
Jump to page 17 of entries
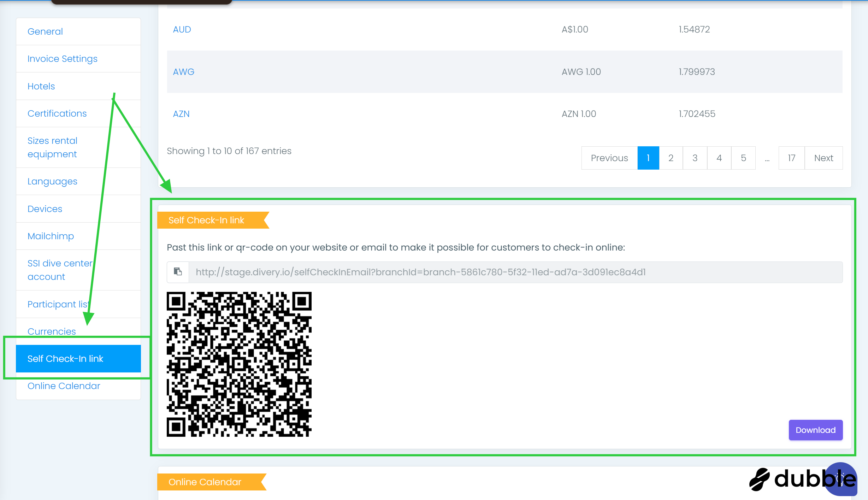[791, 158]
